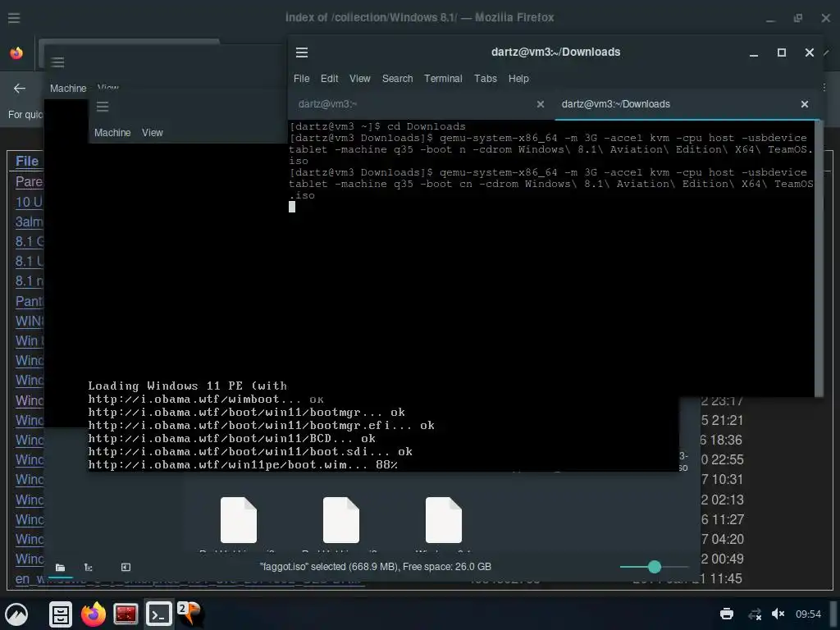
Task: Open the terminal View menu
Action: pyautogui.click(x=360, y=78)
